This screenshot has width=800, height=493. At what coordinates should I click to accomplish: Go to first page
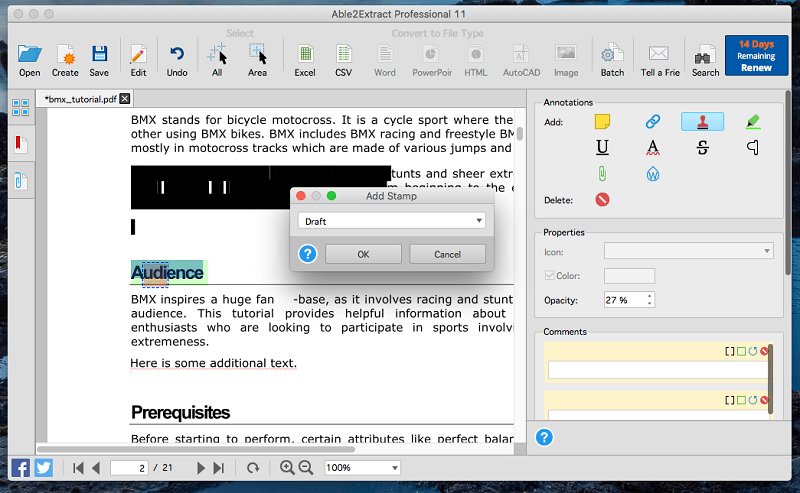(x=78, y=467)
